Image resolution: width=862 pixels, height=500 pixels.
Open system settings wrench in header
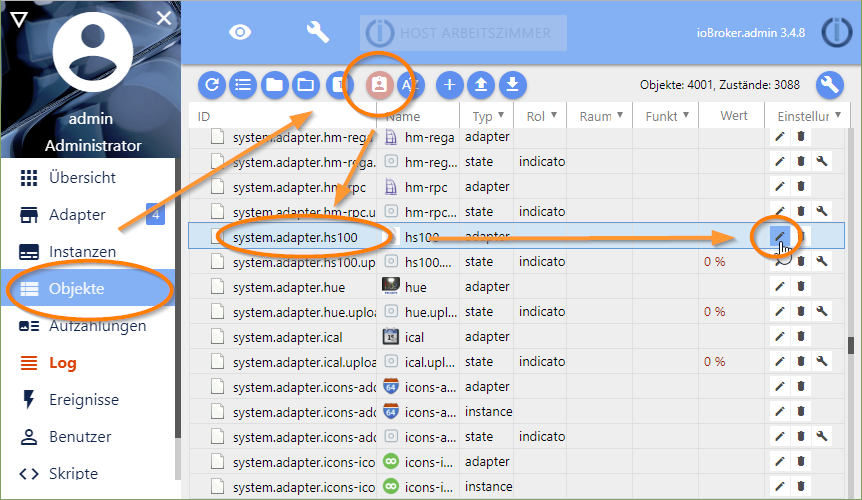click(x=318, y=32)
